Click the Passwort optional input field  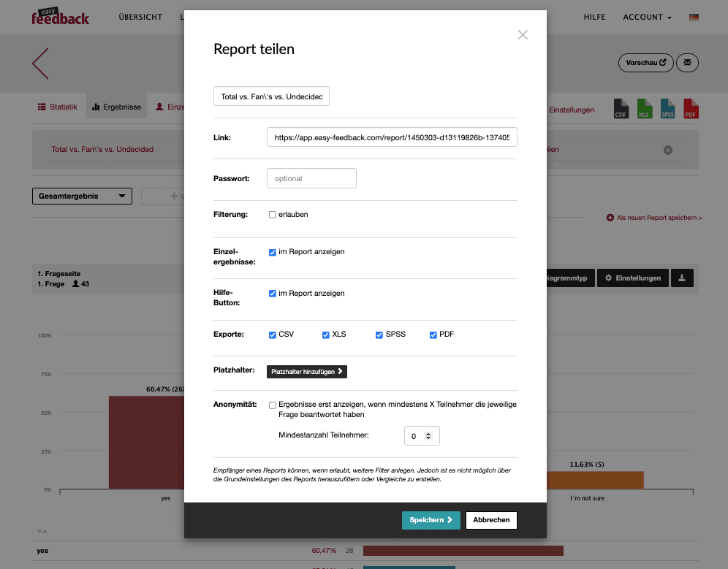311,177
